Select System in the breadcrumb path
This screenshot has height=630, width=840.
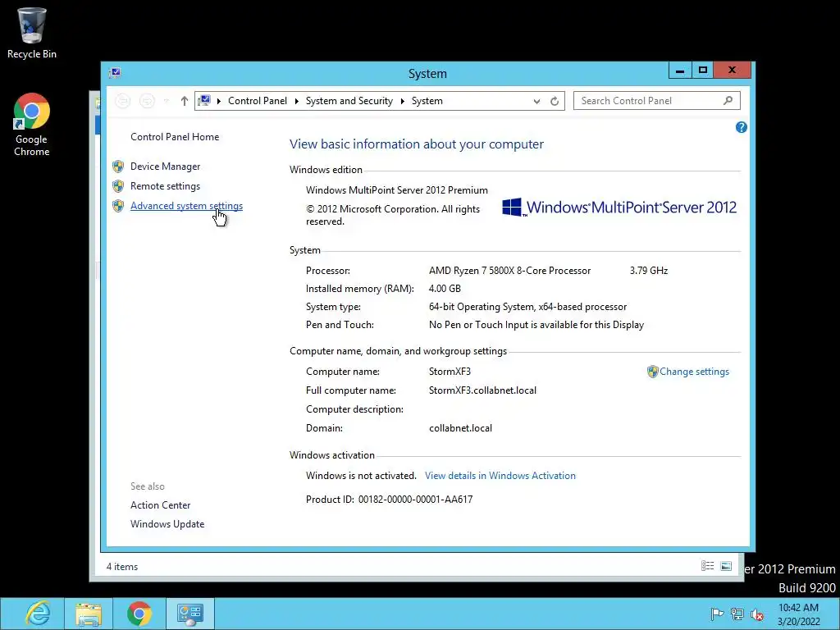click(427, 101)
